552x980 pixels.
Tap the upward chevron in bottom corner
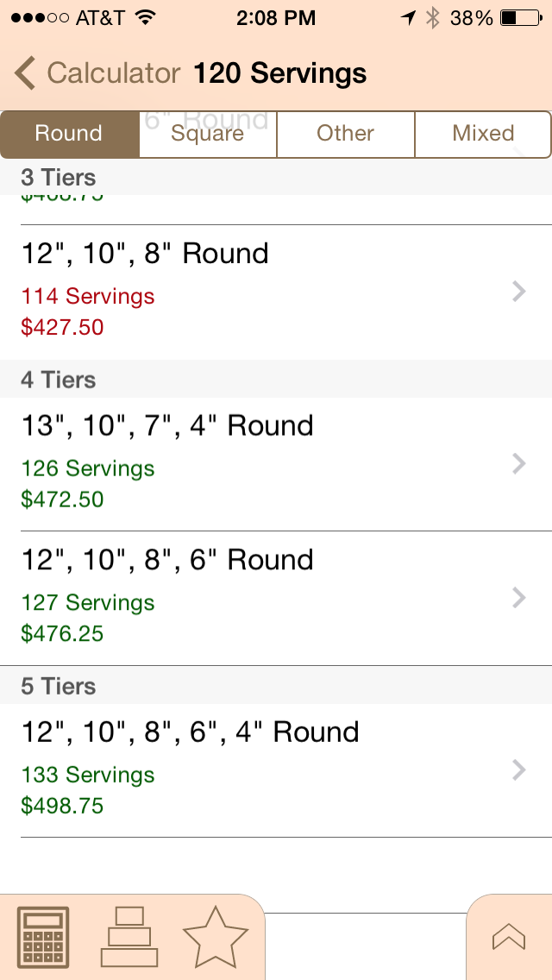509,938
